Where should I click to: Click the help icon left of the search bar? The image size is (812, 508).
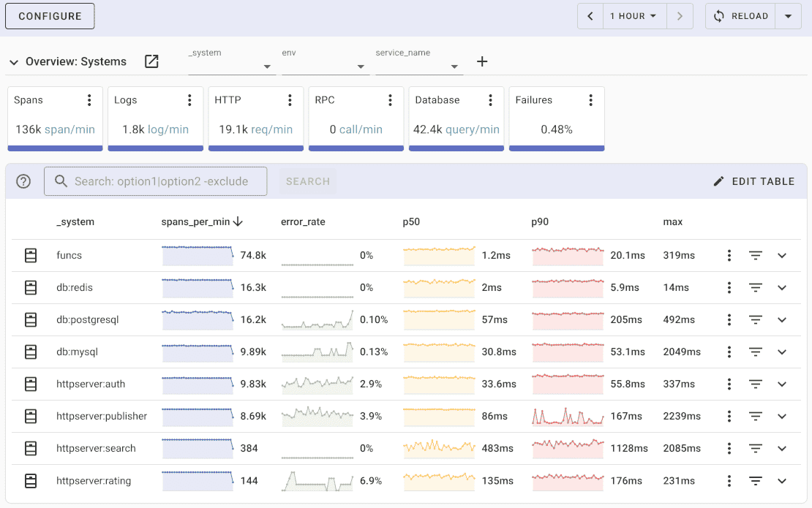(x=23, y=181)
